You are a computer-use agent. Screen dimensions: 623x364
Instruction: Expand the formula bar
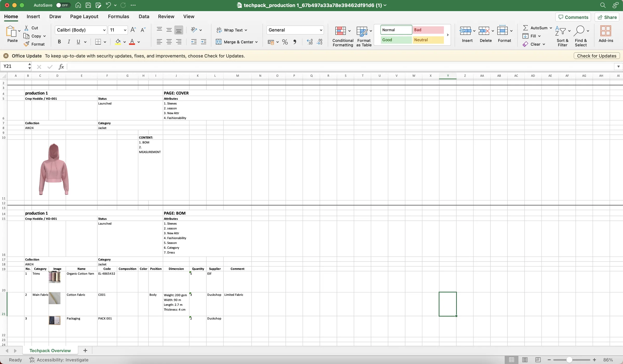point(618,67)
